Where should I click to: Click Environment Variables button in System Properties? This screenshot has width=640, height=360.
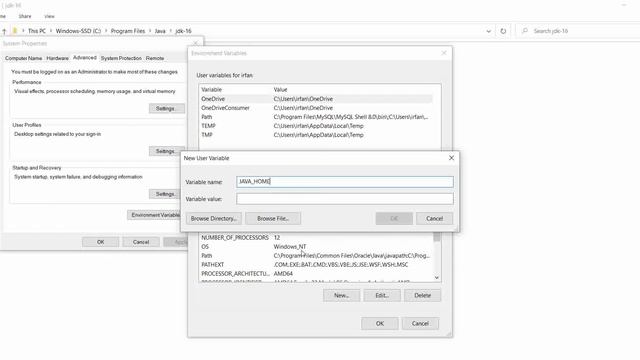[154, 215]
